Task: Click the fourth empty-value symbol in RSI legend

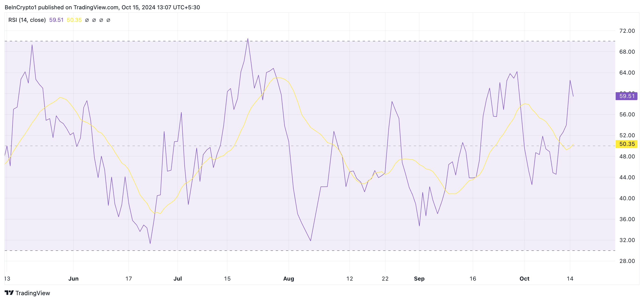Action: coord(108,20)
